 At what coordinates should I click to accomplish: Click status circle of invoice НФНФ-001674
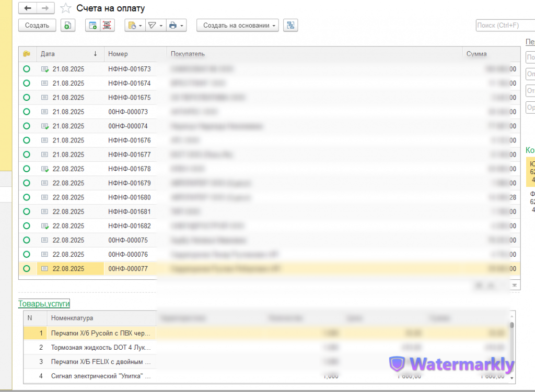(x=27, y=84)
